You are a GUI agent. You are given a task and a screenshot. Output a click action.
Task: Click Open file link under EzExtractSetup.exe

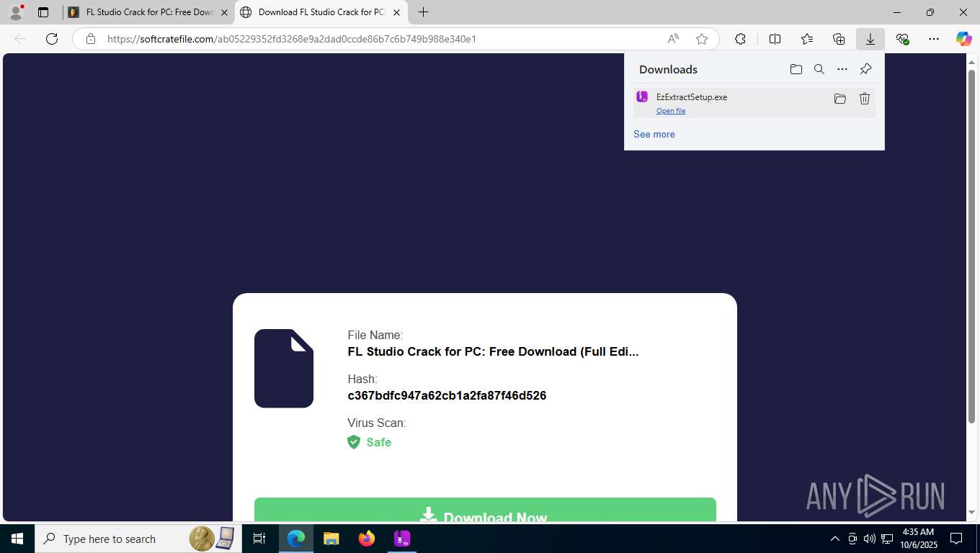tap(671, 110)
